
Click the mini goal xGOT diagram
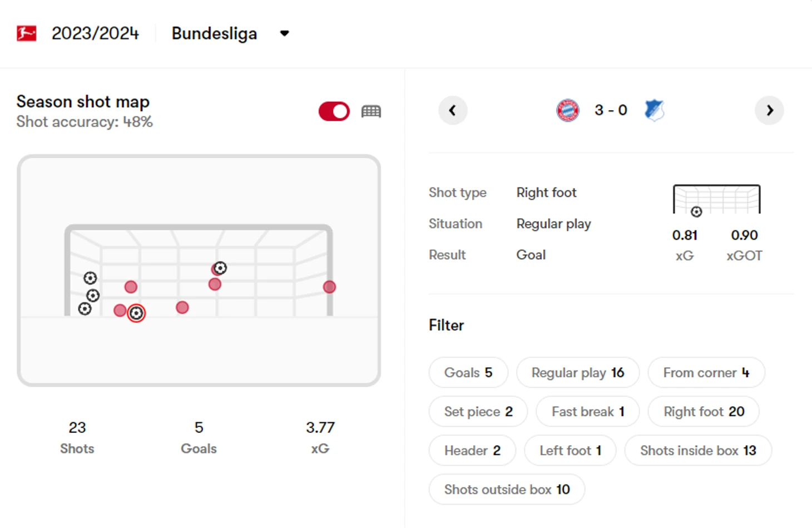point(716,200)
